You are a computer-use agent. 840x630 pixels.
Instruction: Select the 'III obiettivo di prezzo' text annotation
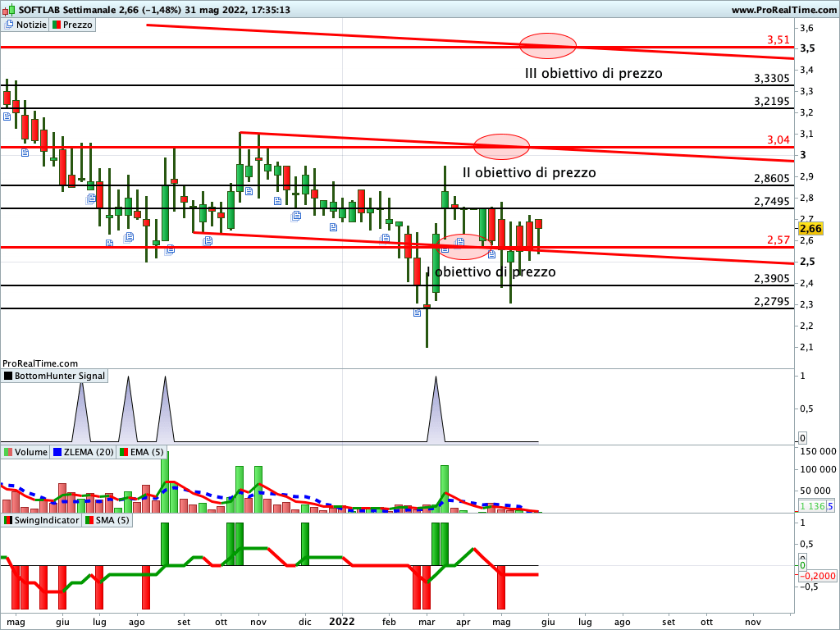[x=593, y=73]
